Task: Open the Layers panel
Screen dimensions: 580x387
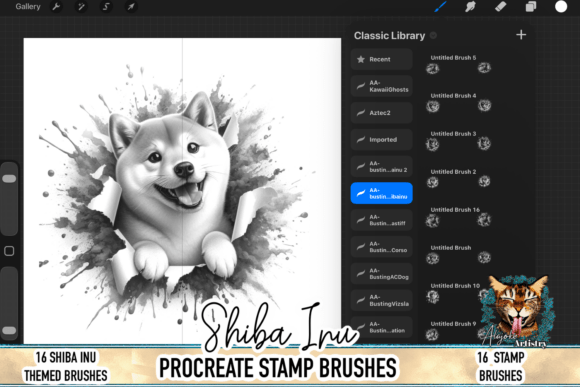Action: 531,7
